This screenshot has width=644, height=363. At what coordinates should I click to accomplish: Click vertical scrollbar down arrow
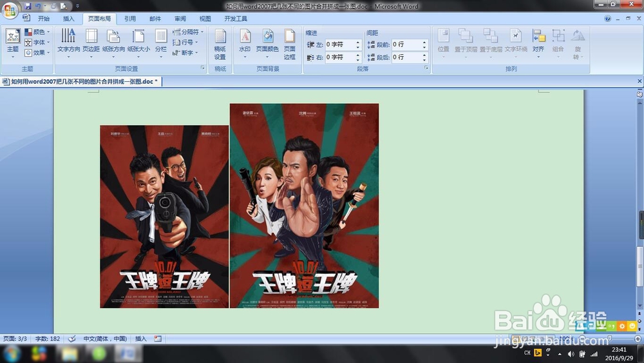click(640, 306)
